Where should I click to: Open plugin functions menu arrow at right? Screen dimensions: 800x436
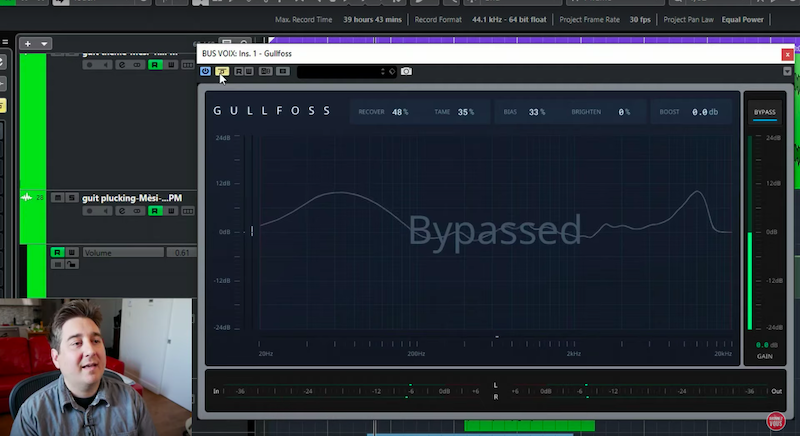click(x=787, y=71)
